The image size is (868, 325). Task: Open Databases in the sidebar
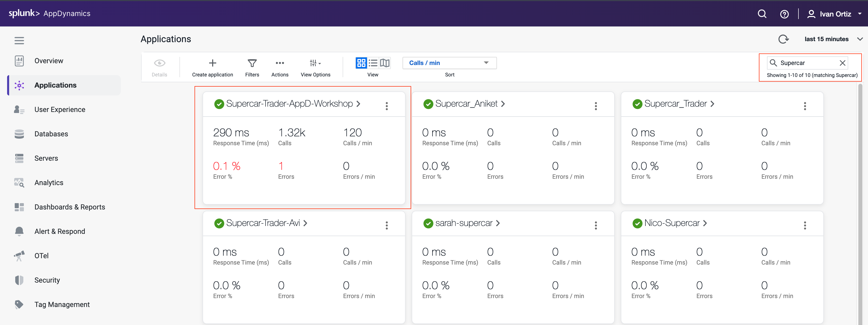[51, 134]
